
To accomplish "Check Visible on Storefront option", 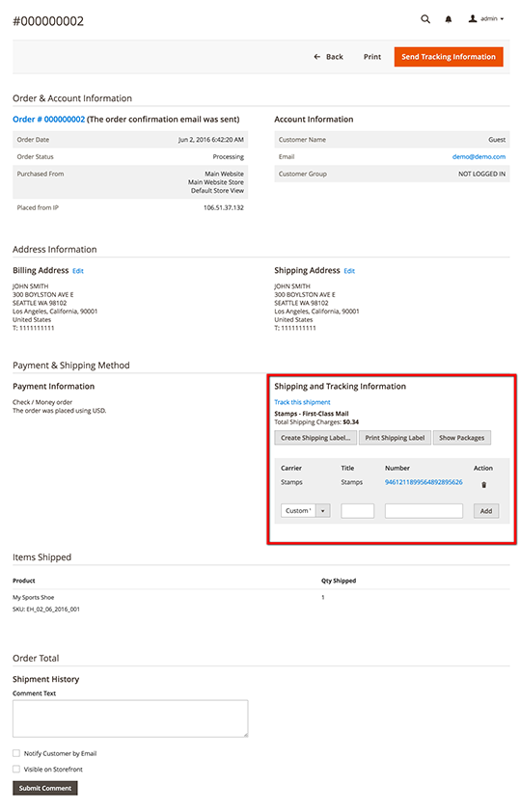I will (x=16, y=769).
